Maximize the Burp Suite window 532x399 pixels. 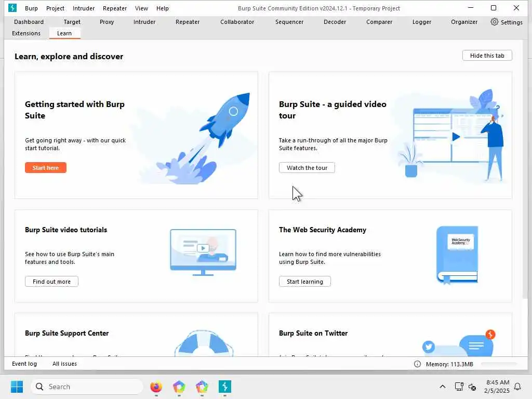pos(494,8)
